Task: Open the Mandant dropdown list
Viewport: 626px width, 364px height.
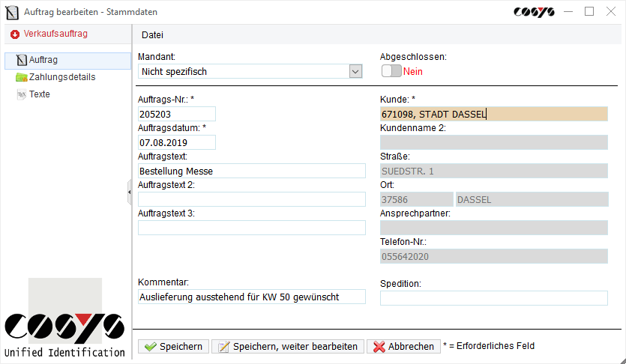Action: pos(355,71)
